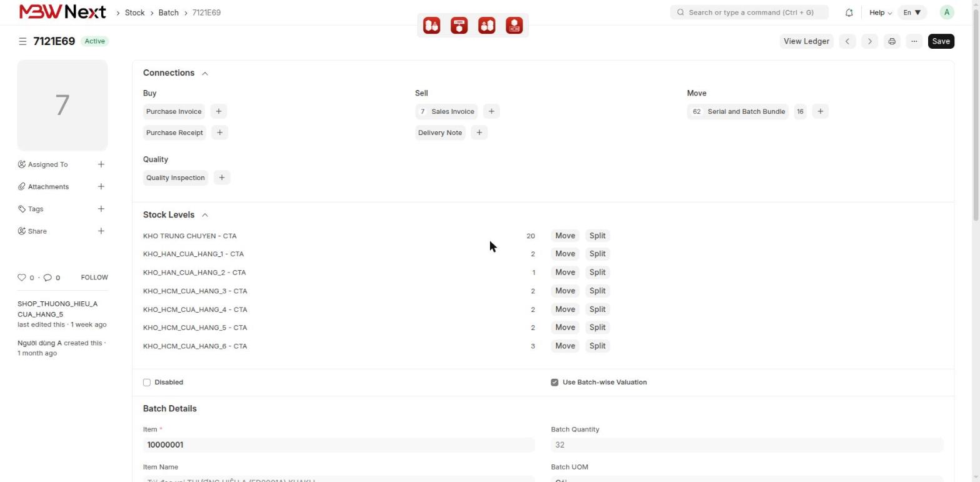Screen dimensions: 980x482
Task: Open the red icon with a label above a hexagon
Action: coord(459,26)
